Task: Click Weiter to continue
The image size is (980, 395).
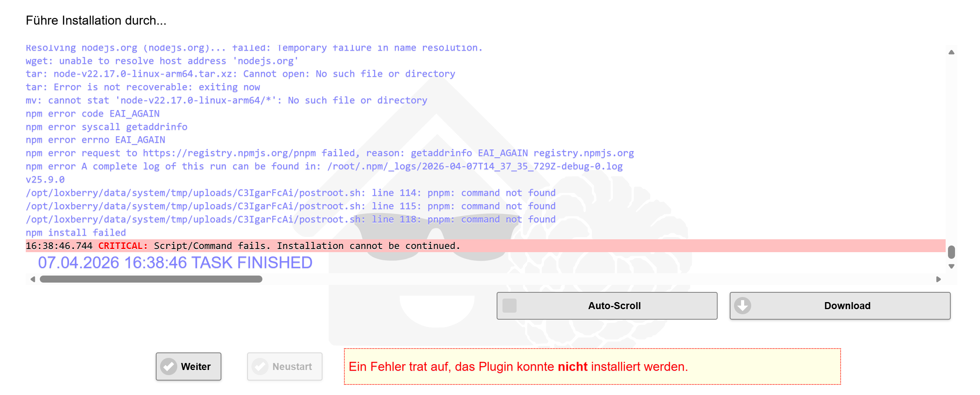Action: (189, 366)
